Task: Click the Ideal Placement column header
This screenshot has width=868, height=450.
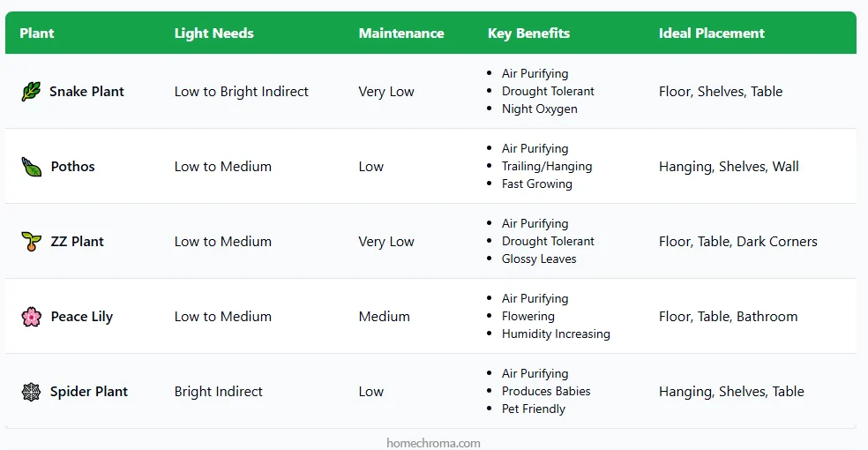Action: pos(711,34)
